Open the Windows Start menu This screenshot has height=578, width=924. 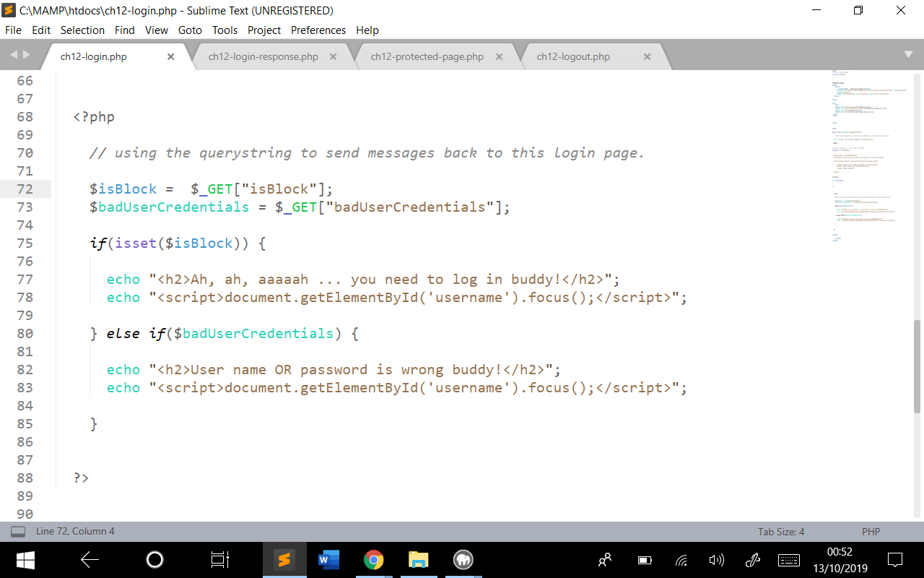coord(25,559)
